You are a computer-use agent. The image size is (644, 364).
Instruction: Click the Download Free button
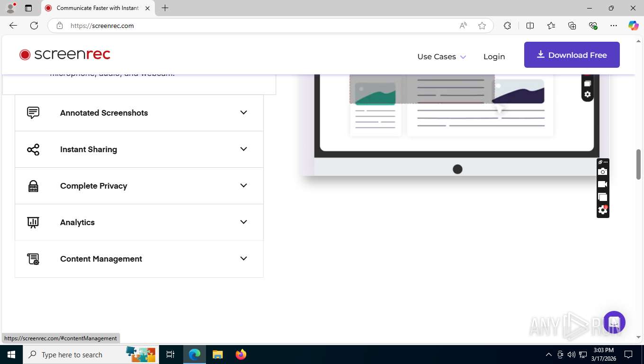click(x=572, y=55)
